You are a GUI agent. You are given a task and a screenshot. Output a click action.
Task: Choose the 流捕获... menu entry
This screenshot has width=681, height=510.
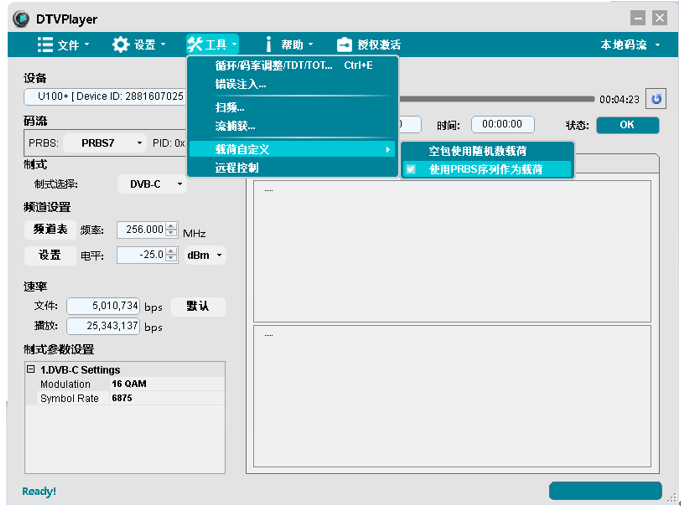[x=292, y=126]
